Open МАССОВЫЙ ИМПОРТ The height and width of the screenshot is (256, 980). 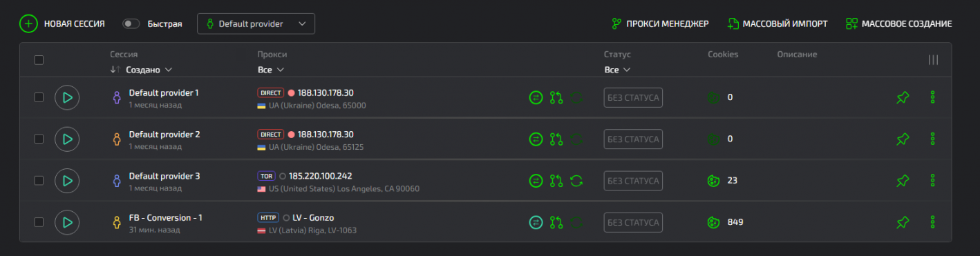click(x=778, y=23)
